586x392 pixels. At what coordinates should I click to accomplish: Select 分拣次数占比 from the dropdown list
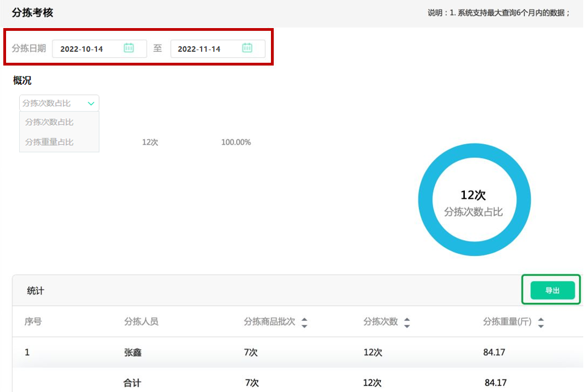[x=50, y=122]
